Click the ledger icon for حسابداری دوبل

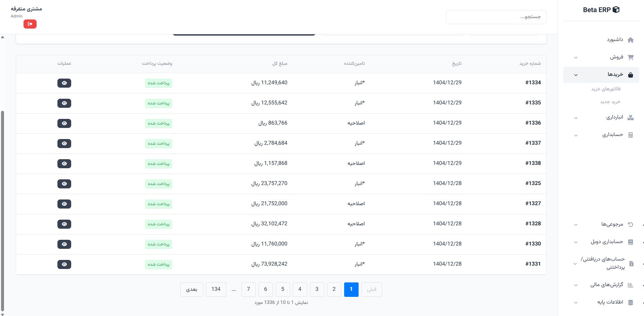pos(631,242)
